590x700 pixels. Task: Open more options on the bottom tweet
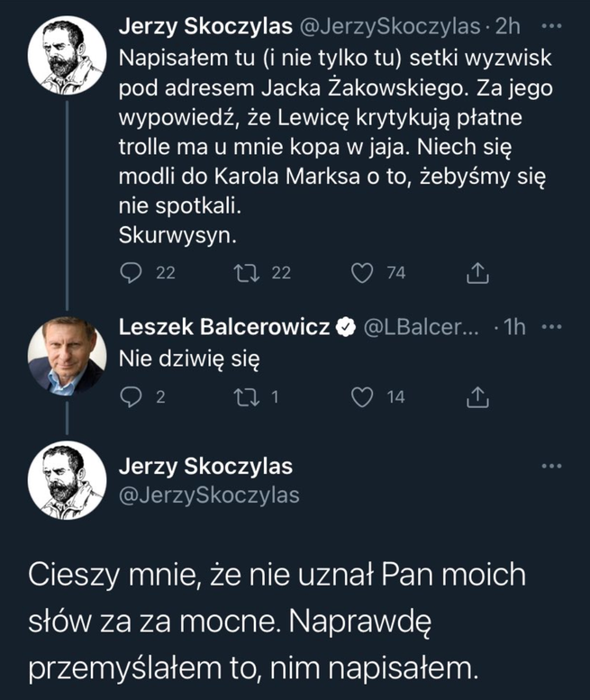pos(550,466)
